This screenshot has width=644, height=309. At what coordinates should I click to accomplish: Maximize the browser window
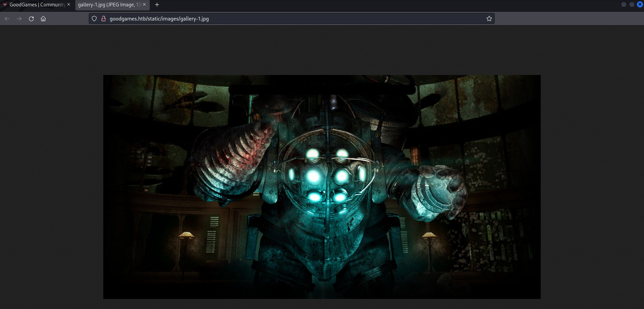click(x=632, y=4)
